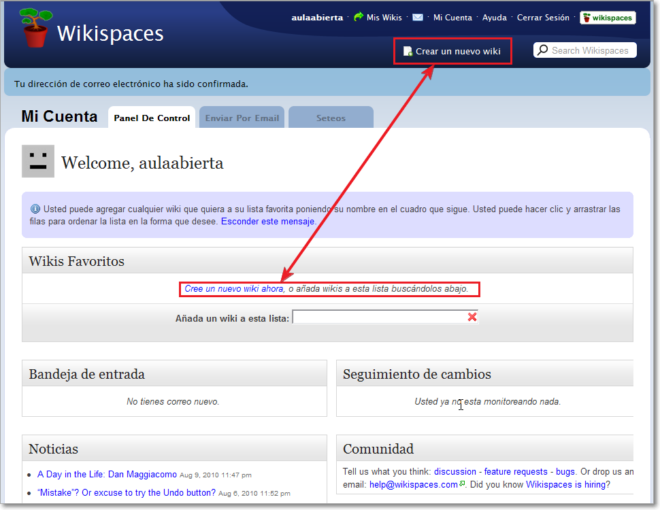Click the email confirmed notice text
The height and width of the screenshot is (510, 660).
tap(131, 84)
